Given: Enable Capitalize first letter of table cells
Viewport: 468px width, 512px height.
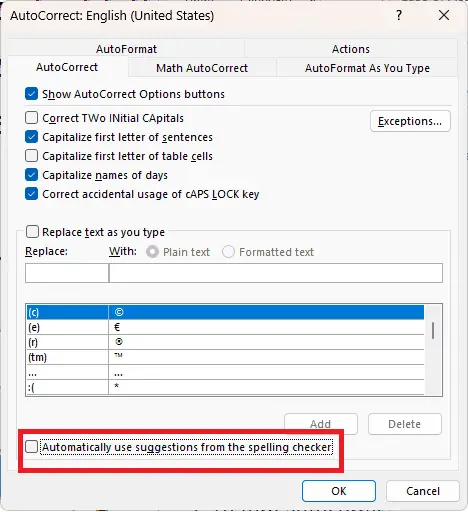Looking at the screenshot, I should tap(31, 156).
